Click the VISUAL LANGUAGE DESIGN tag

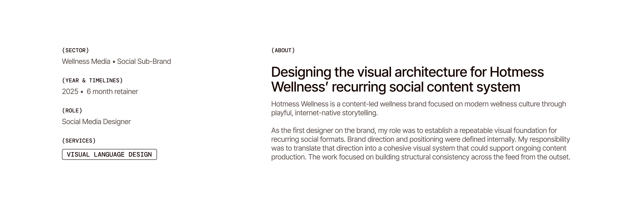click(x=109, y=154)
